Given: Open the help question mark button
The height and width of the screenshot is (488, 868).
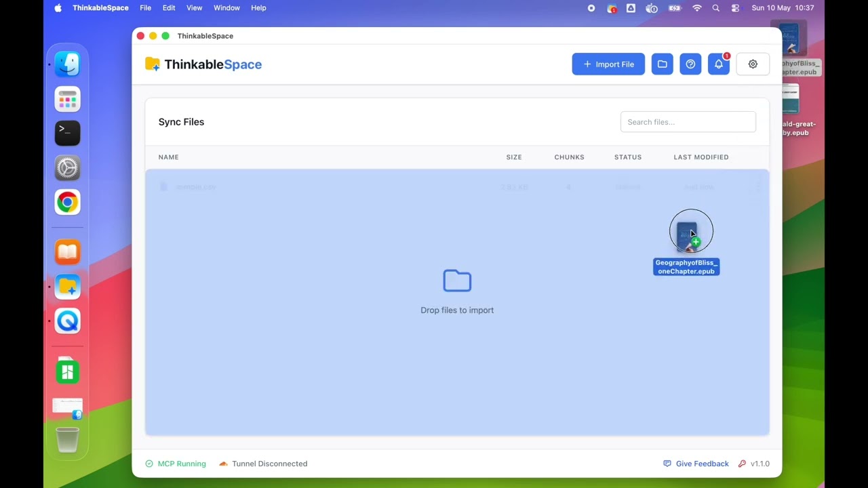Looking at the screenshot, I should pyautogui.click(x=690, y=64).
